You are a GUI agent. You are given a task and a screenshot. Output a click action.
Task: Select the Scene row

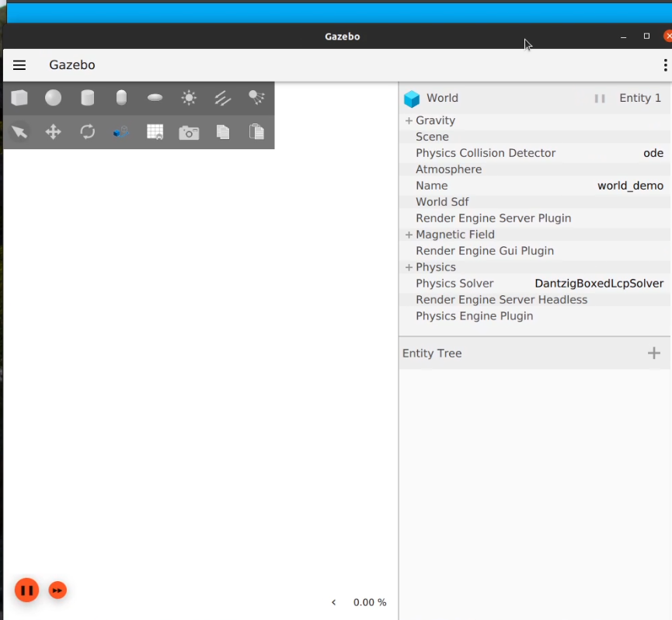534,137
